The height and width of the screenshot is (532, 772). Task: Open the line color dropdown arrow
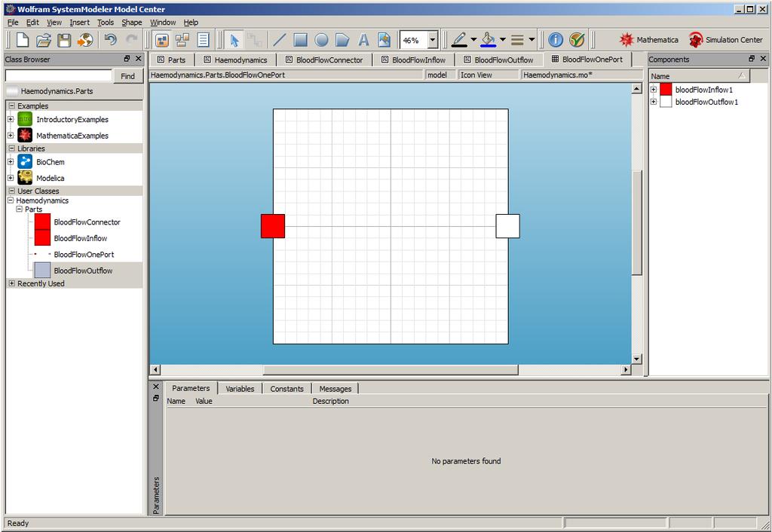pyautogui.click(x=473, y=40)
